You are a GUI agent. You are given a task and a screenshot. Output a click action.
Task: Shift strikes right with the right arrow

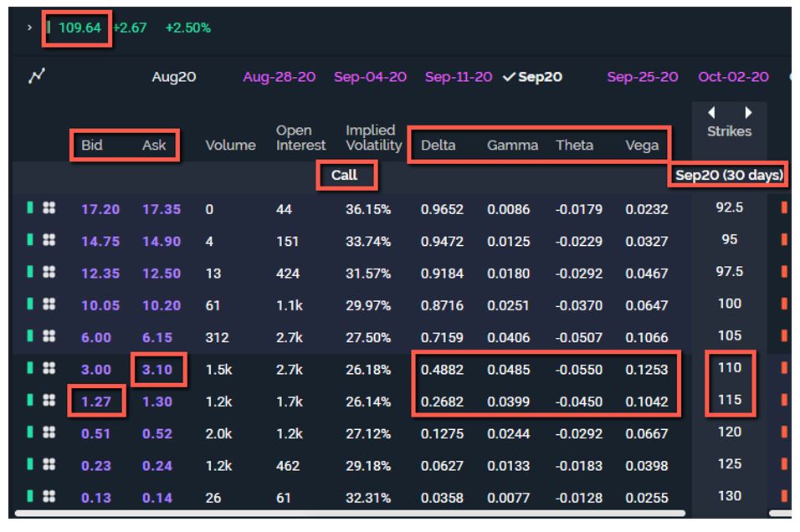[748, 112]
